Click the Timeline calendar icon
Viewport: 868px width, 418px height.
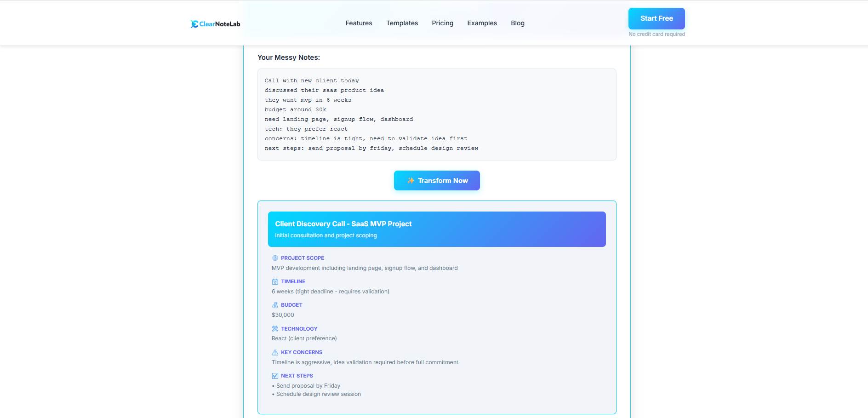[275, 281]
